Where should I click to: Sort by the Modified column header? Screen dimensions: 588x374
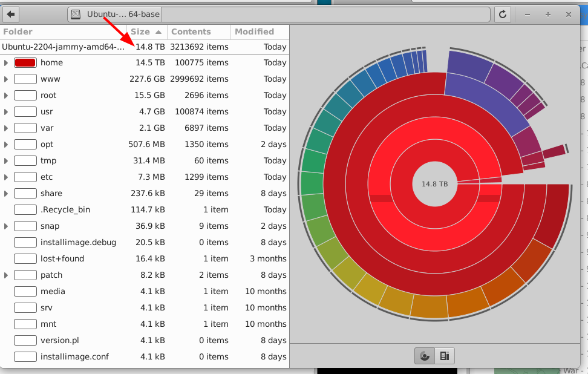click(x=254, y=31)
